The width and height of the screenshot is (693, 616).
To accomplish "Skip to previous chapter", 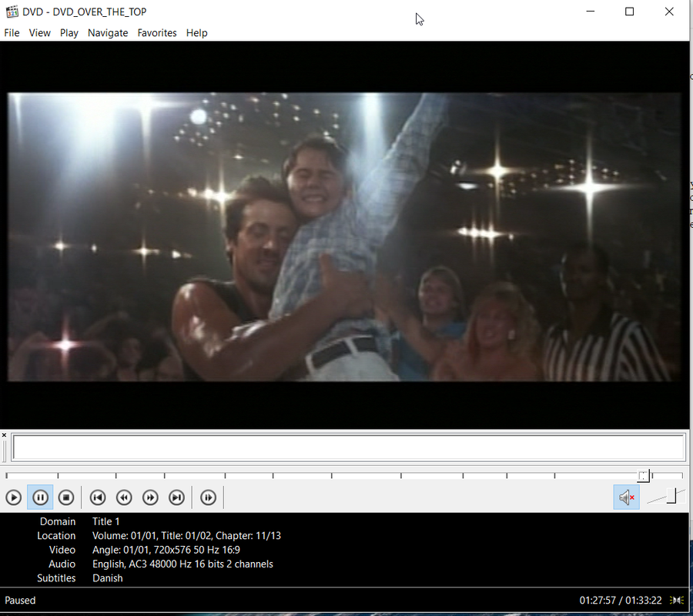I will tap(98, 497).
